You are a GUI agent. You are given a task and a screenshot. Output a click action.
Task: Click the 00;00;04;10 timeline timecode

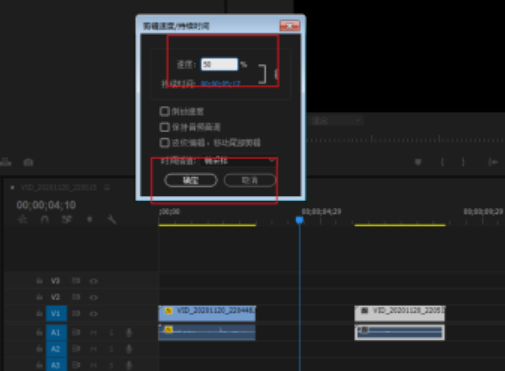46,205
